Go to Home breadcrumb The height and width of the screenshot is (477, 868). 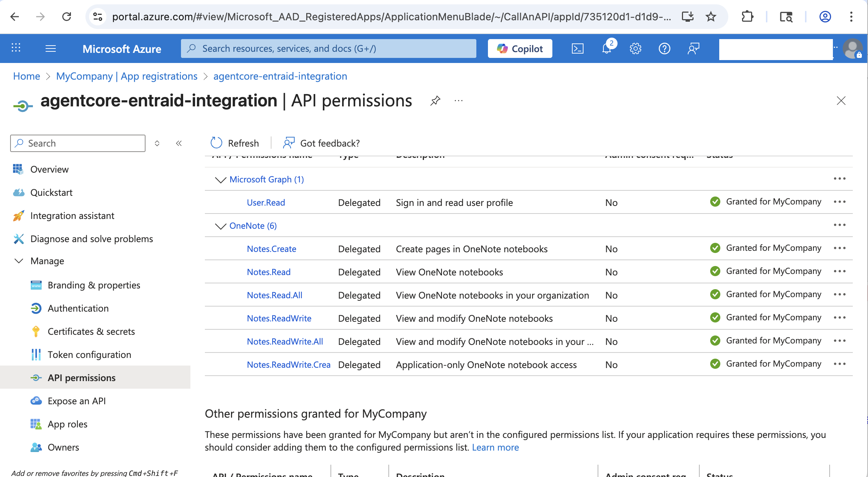tap(26, 76)
